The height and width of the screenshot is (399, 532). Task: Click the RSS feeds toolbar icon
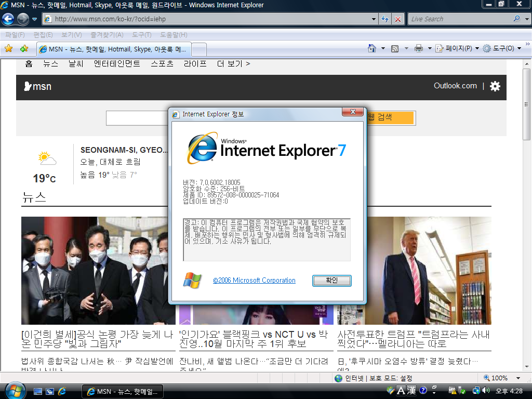395,48
